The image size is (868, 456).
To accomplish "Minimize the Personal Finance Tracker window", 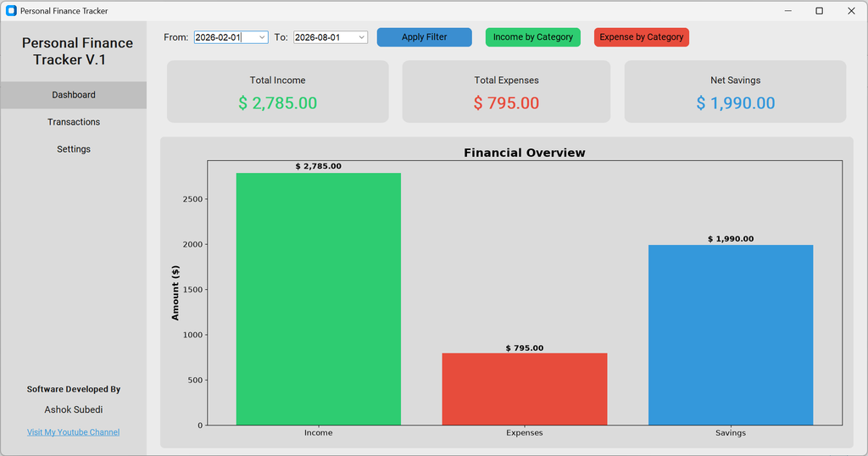I will pos(787,10).
